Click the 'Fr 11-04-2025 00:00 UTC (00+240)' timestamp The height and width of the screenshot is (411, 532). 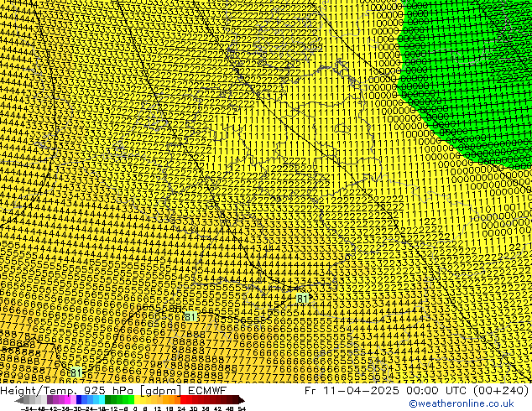click(x=417, y=390)
